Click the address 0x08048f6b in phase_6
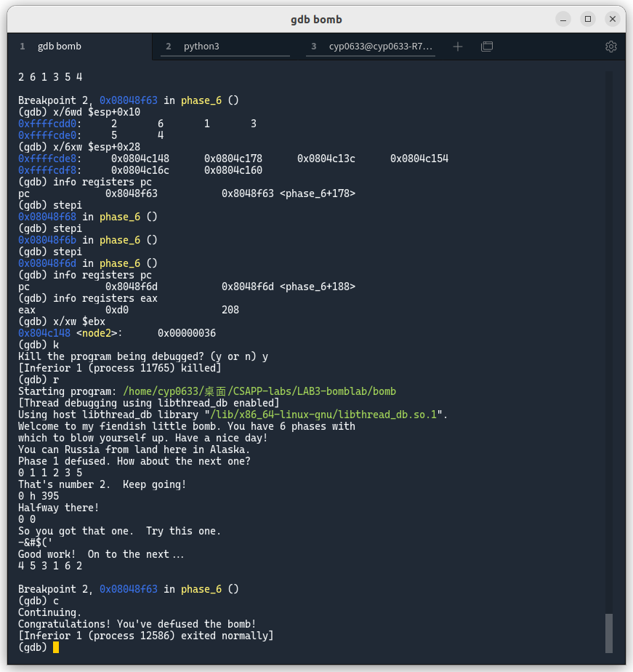633x672 pixels. pyautogui.click(x=47, y=240)
